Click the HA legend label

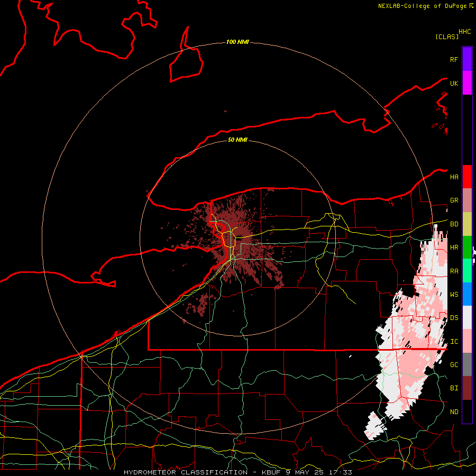(x=454, y=177)
